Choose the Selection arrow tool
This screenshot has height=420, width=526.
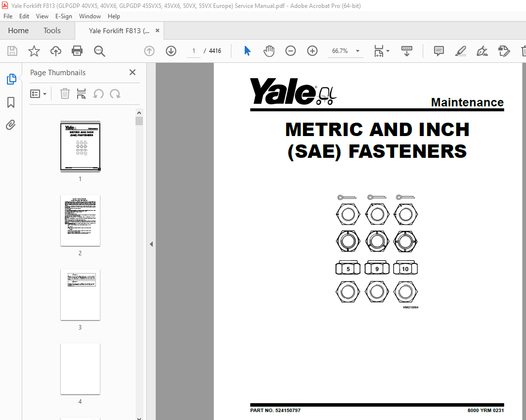point(247,51)
